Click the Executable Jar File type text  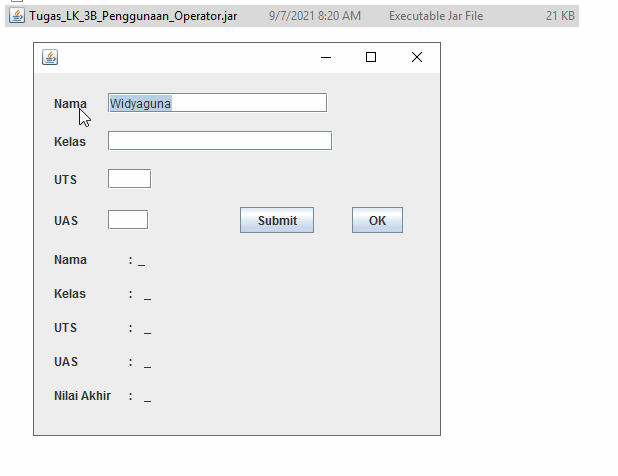point(436,16)
